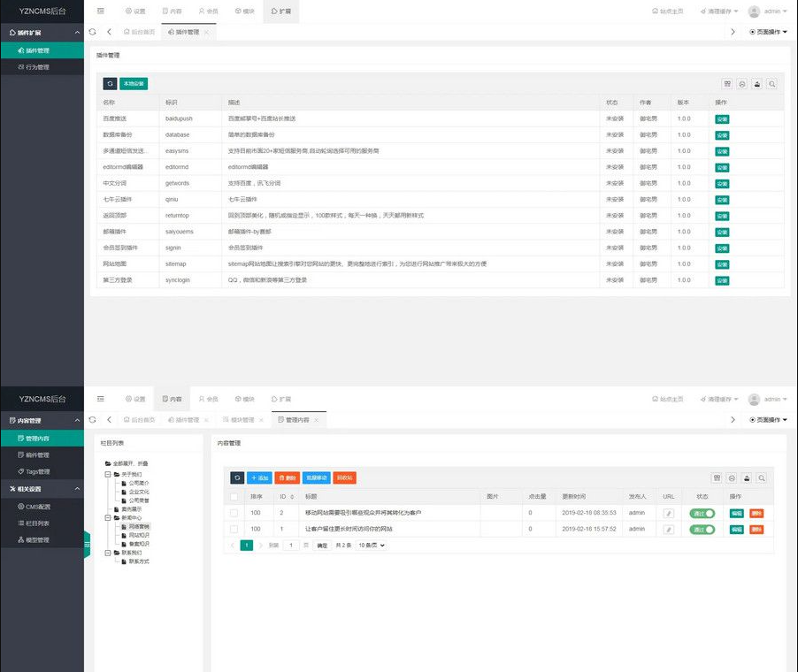Select 公司简介 in the category tree
The image size is (798, 672).
pos(139,483)
